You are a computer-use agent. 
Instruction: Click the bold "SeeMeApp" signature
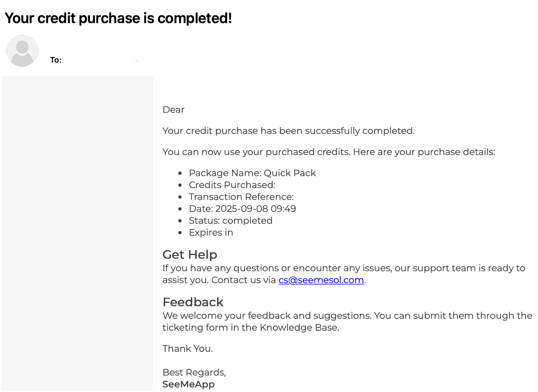coord(188,384)
